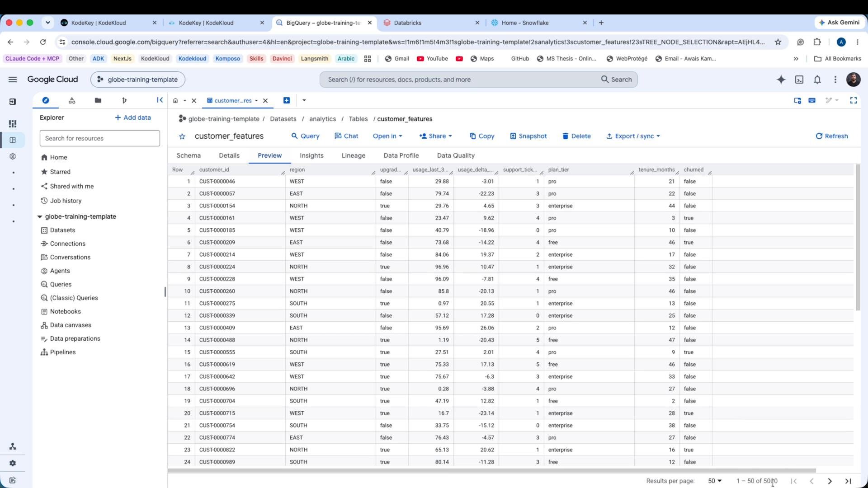Open the Gemini sparkle assistant icon

point(781,80)
